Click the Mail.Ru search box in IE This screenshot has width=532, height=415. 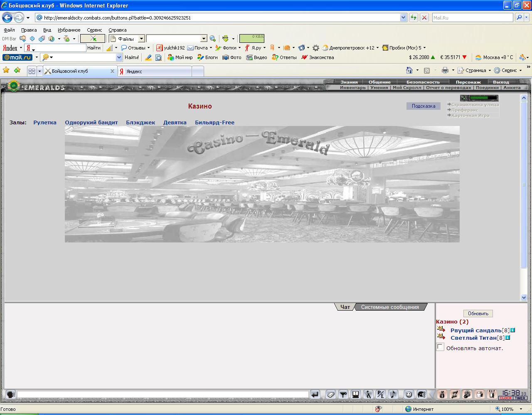[x=472, y=17]
